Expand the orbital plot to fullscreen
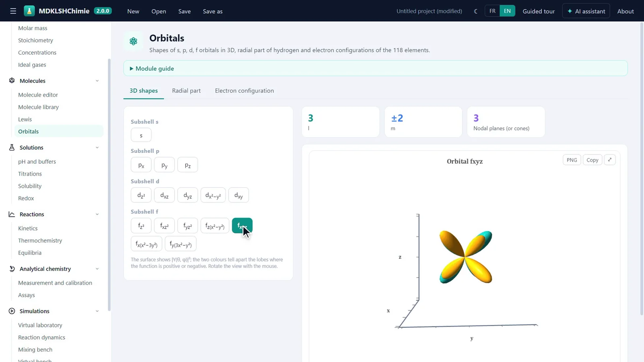644x362 pixels. pyautogui.click(x=610, y=160)
